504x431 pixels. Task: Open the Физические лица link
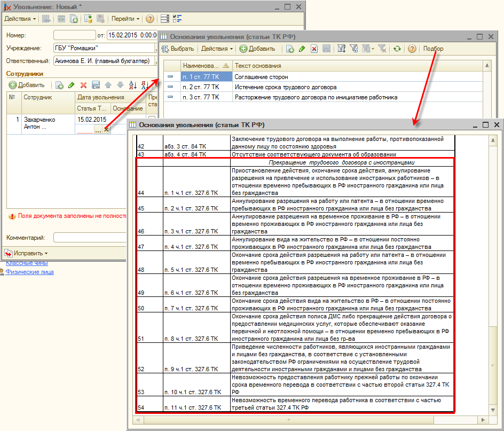(x=29, y=272)
